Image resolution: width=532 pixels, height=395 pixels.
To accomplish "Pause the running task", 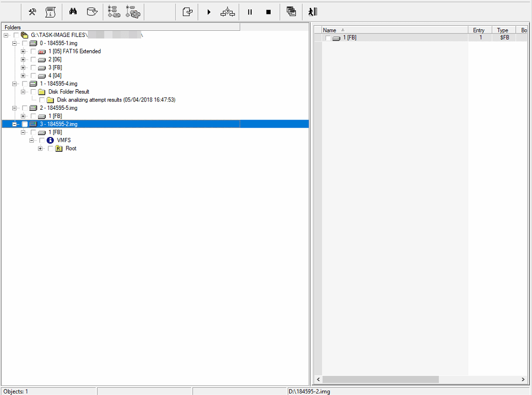I will (x=250, y=12).
